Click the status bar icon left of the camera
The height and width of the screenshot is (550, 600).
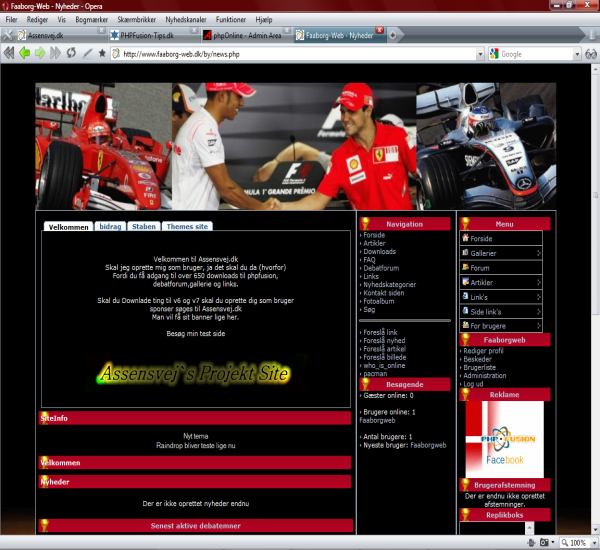[531, 542]
